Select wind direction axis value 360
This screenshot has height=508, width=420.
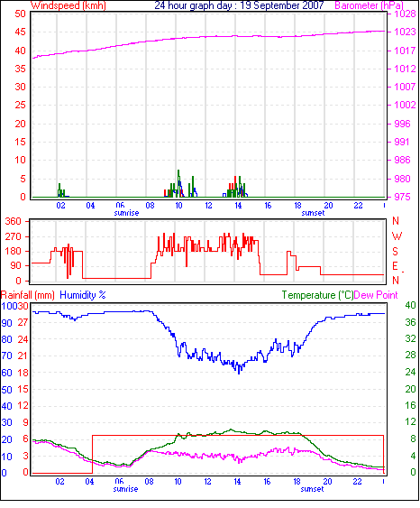(x=14, y=222)
